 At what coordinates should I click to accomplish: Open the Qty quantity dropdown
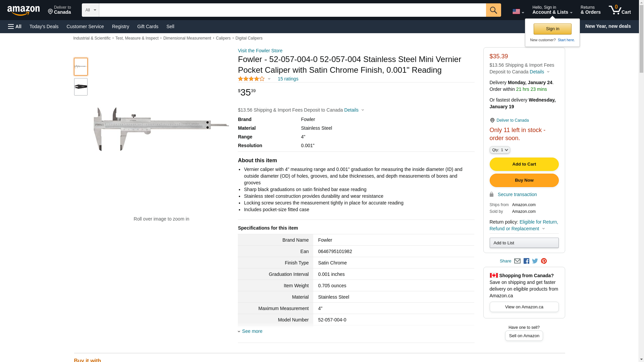tap(499, 150)
